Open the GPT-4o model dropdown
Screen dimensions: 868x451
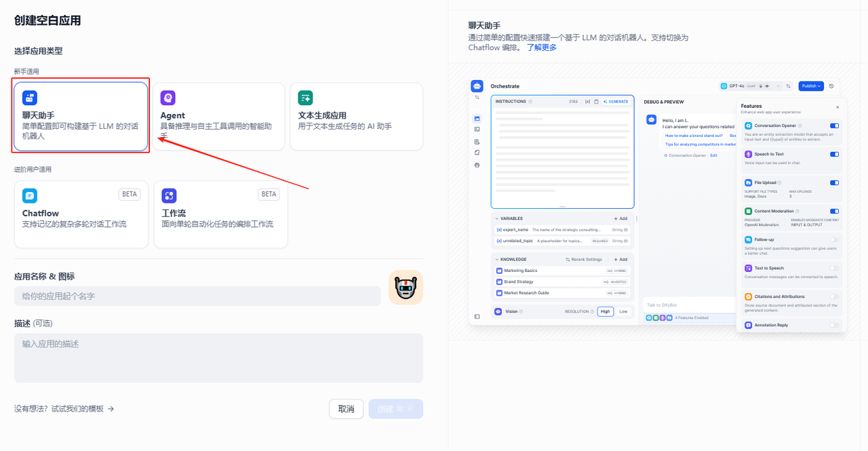(750, 86)
